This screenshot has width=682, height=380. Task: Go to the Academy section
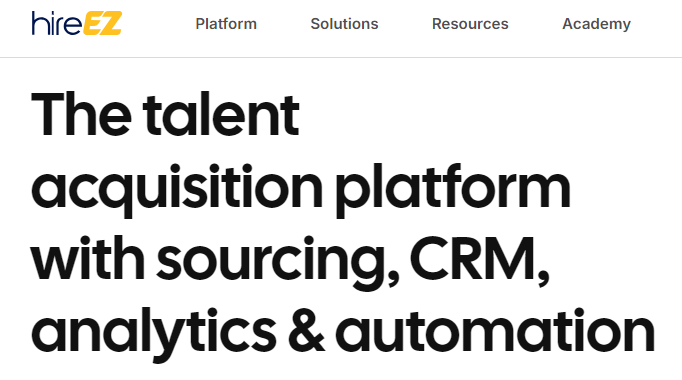click(x=596, y=24)
